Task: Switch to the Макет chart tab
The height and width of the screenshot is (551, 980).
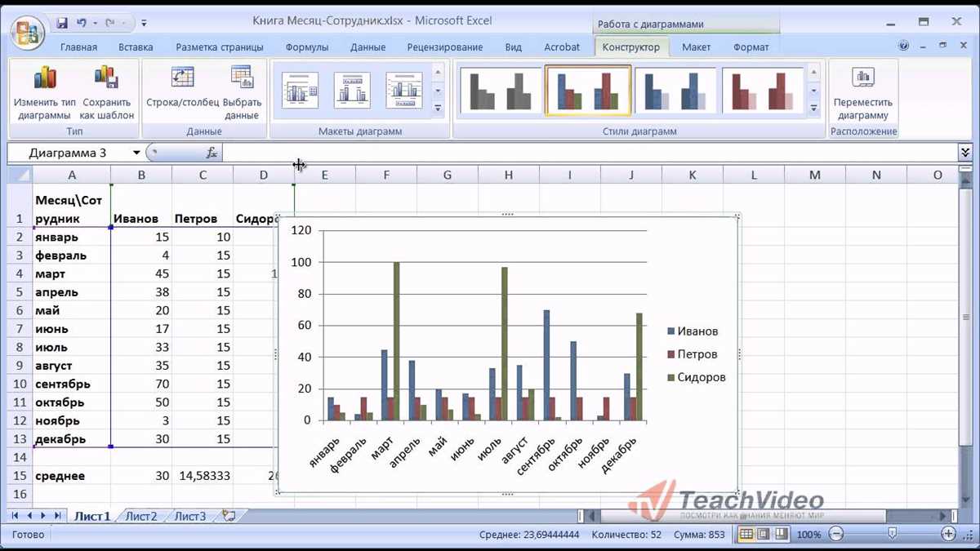Action: coord(697,47)
